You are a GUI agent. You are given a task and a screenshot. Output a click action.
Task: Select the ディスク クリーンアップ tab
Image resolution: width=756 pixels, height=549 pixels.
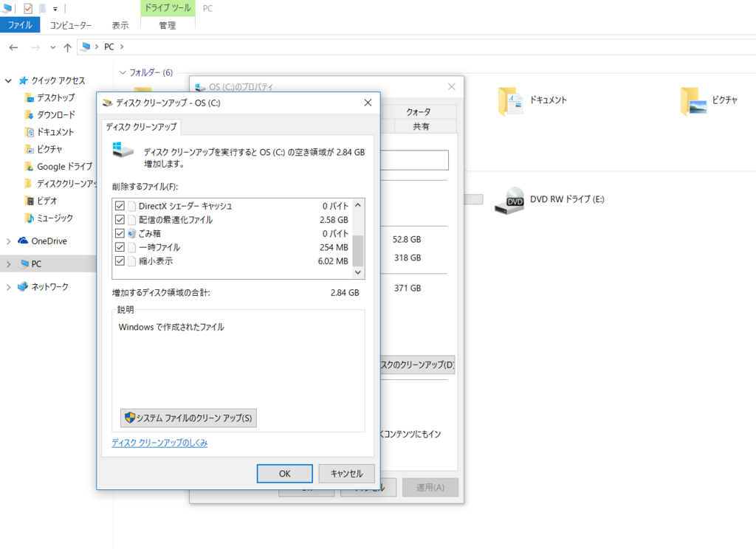point(141,127)
